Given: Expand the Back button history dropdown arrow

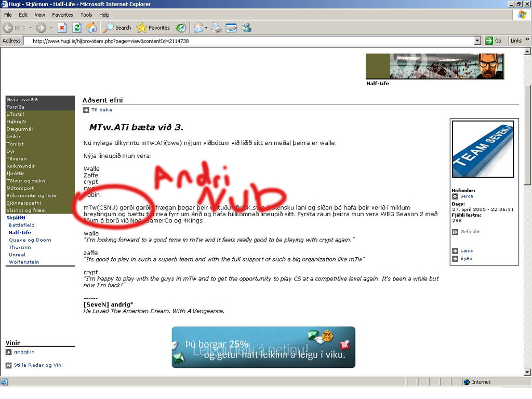Looking at the screenshot, I should [x=31, y=28].
